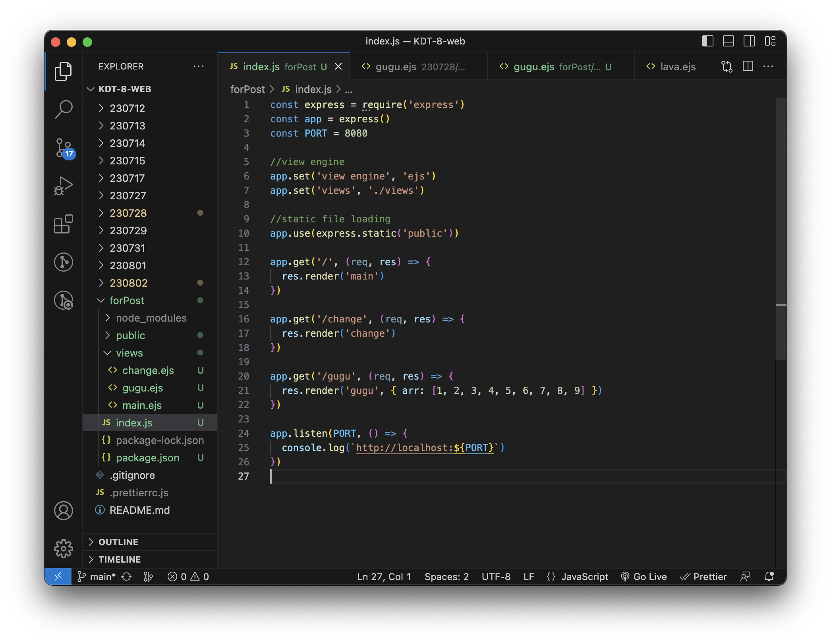This screenshot has width=831, height=644.
Task: Toggle secondary side bar visibility
Action: [x=749, y=41]
